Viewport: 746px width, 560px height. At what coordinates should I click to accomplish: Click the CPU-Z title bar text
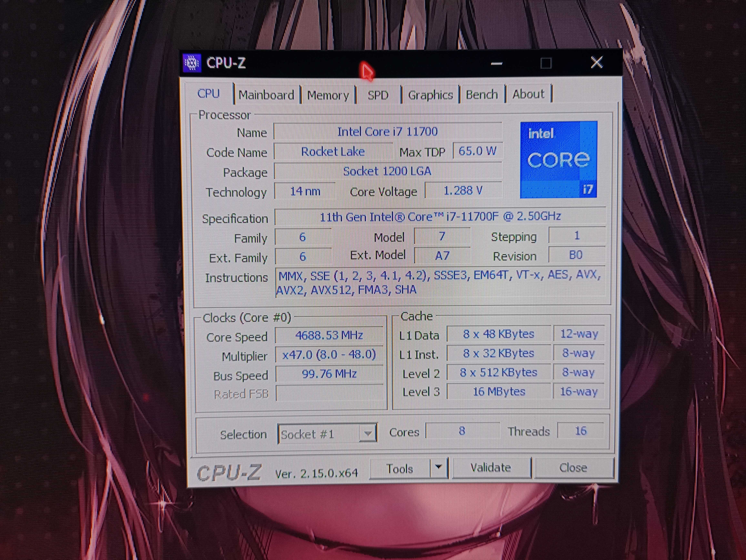tap(226, 63)
